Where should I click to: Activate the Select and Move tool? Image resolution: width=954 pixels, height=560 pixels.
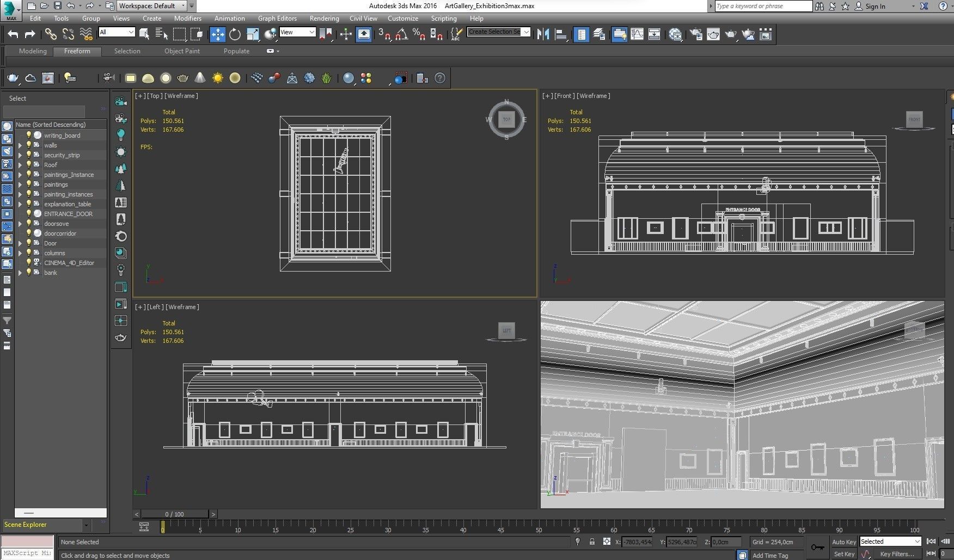tap(217, 34)
